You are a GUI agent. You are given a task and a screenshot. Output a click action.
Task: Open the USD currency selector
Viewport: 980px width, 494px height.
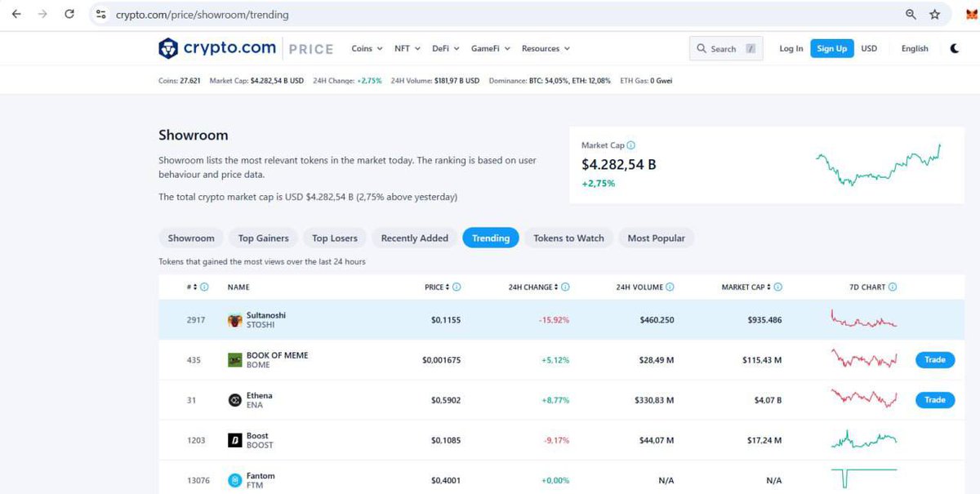click(869, 49)
